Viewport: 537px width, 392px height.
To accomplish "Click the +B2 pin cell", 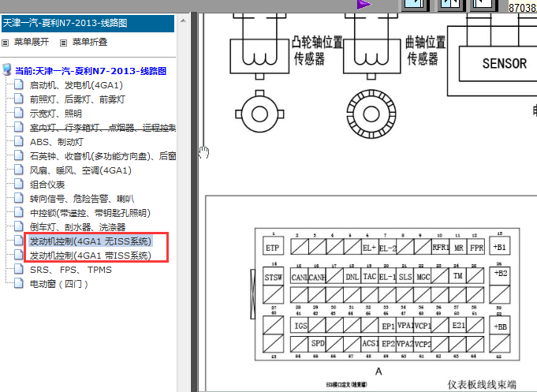I will point(501,276).
